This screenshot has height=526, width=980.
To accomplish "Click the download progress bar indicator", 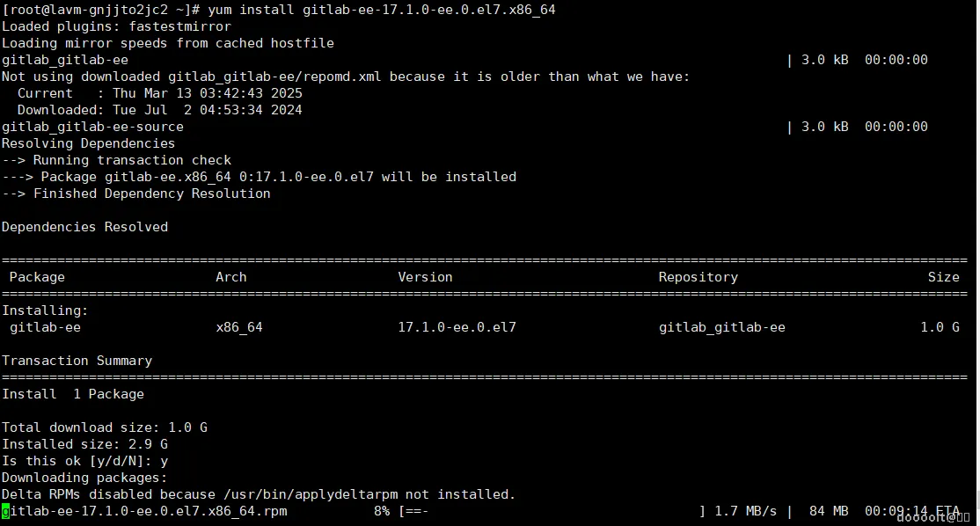I will pos(552,512).
